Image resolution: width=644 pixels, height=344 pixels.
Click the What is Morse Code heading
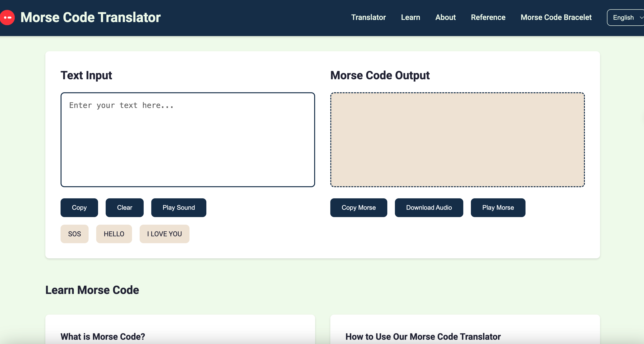[103, 336]
